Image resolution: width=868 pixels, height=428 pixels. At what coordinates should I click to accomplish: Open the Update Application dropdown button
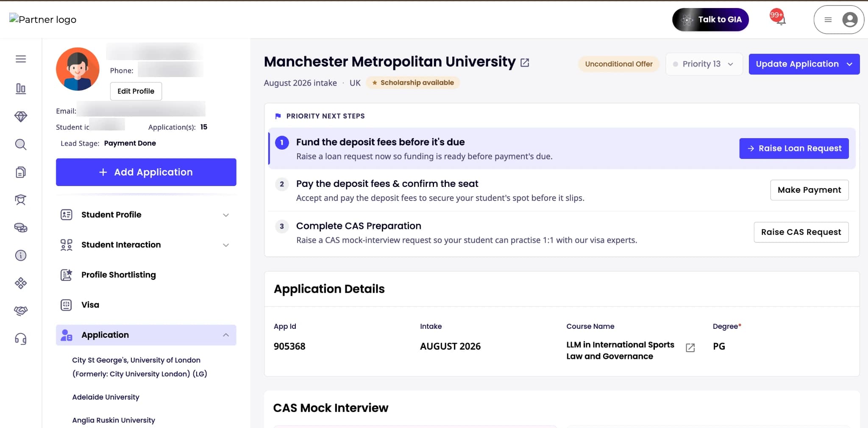pos(804,64)
